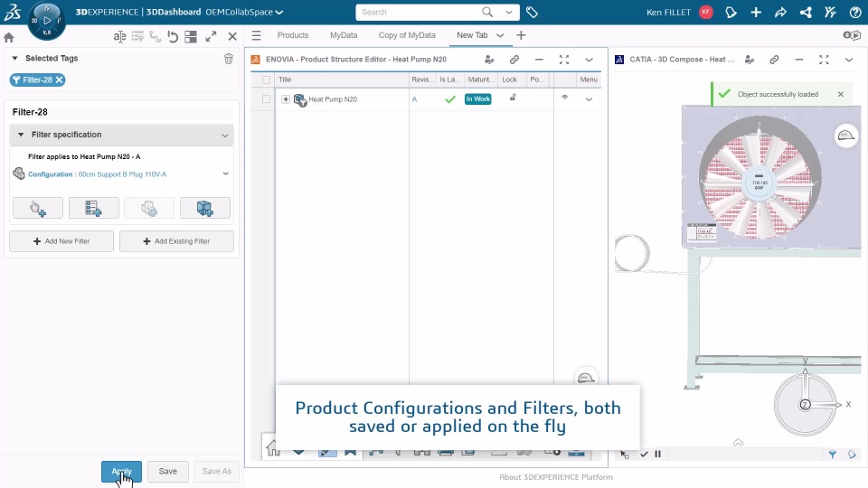Add a new dashboard tab with plus
This screenshot has width=868, height=488.
tap(521, 35)
